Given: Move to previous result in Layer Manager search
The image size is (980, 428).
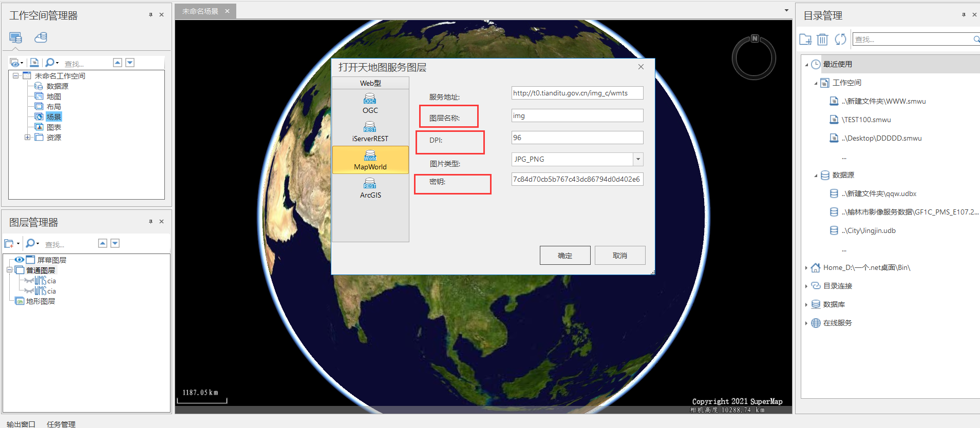Looking at the screenshot, I should [103, 243].
